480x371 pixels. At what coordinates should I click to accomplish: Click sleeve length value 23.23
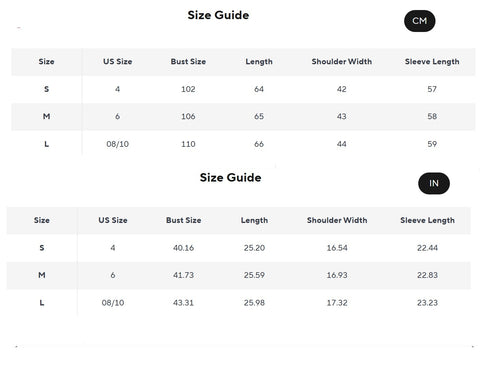(x=427, y=303)
